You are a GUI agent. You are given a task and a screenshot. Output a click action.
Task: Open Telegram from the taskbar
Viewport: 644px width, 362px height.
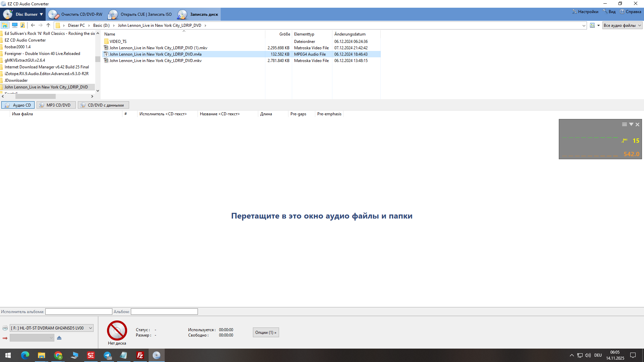tap(107, 355)
